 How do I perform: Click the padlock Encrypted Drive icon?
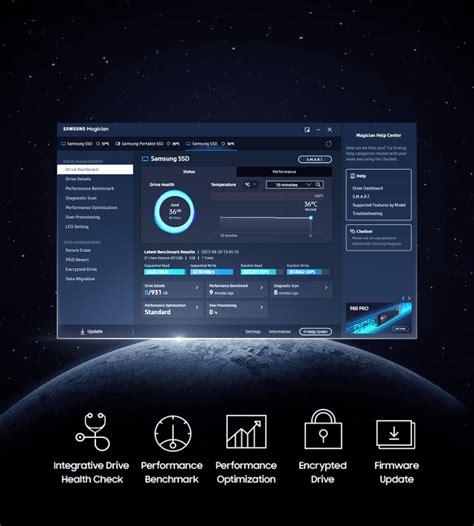pos(323,429)
